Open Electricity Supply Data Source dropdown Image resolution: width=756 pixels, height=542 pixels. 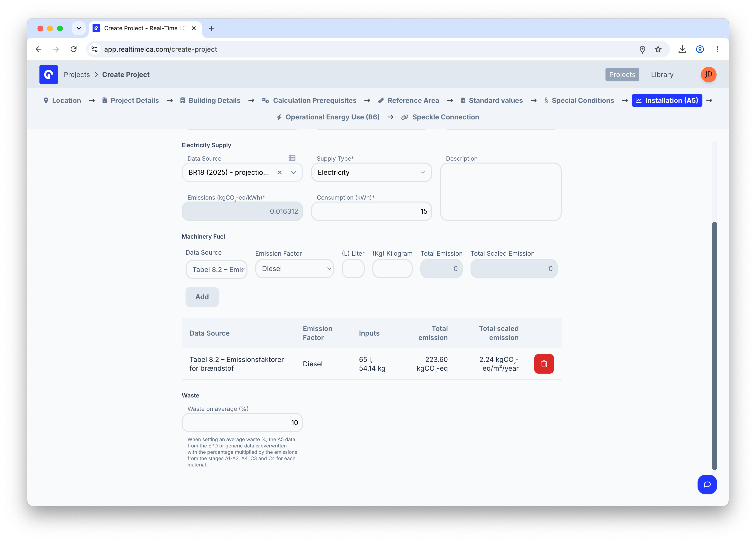(x=293, y=173)
